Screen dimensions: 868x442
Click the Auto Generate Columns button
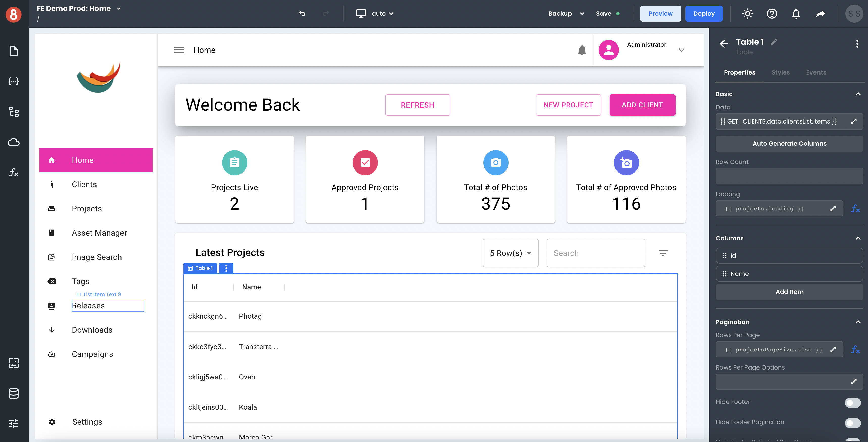point(788,143)
